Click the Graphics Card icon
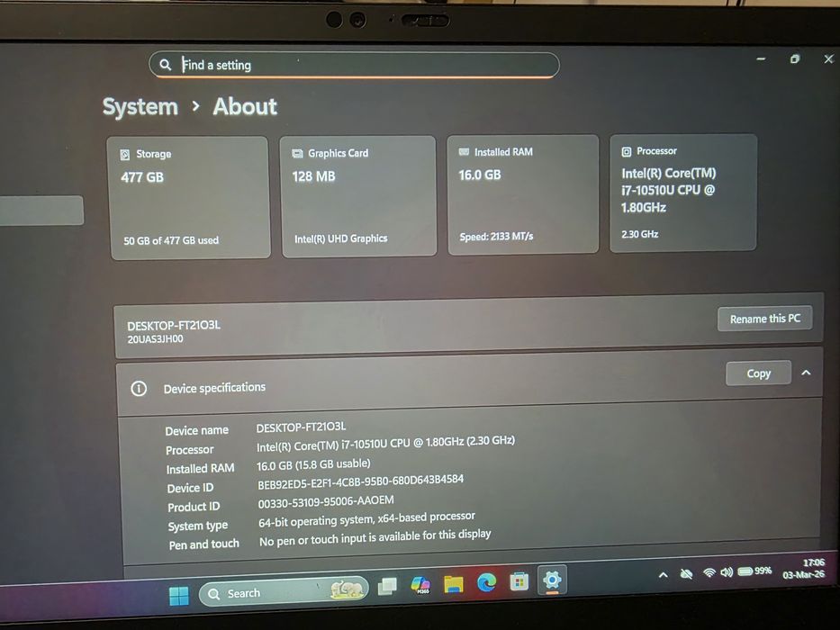Screen dimensions: 840x630 297,154
